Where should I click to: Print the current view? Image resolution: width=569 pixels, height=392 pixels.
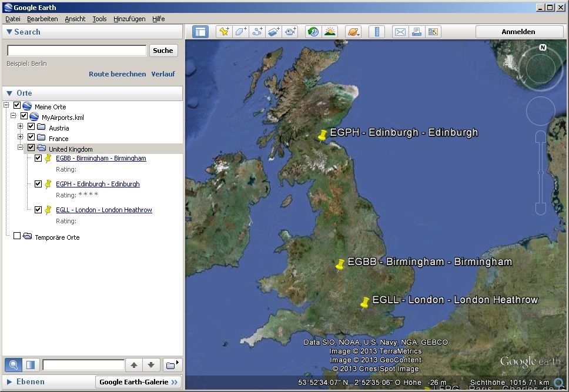click(x=417, y=32)
